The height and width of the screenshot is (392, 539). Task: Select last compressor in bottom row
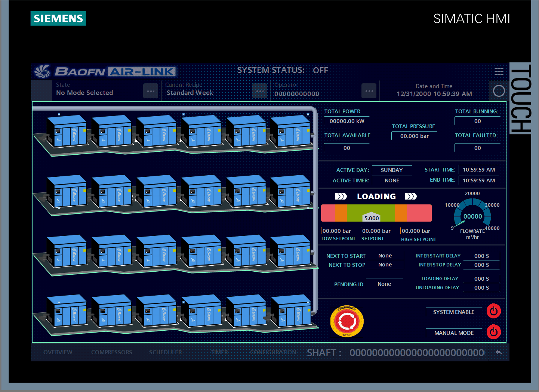pyautogui.click(x=290, y=310)
